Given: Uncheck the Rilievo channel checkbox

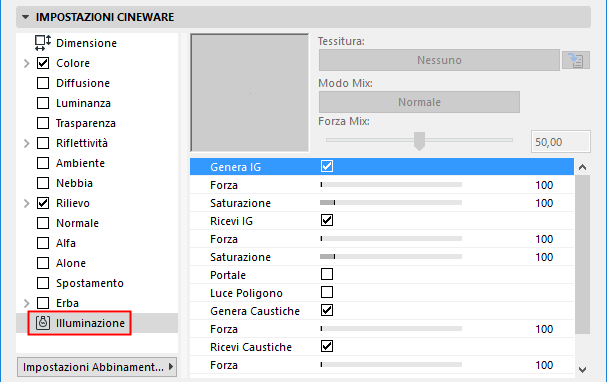Looking at the screenshot, I should click(x=43, y=203).
